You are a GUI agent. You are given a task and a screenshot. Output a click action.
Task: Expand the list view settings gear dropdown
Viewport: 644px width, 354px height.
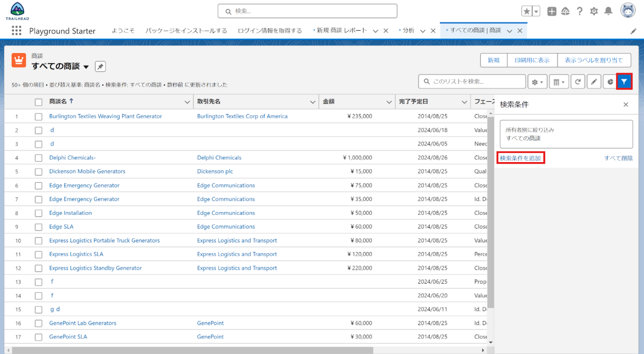click(538, 81)
